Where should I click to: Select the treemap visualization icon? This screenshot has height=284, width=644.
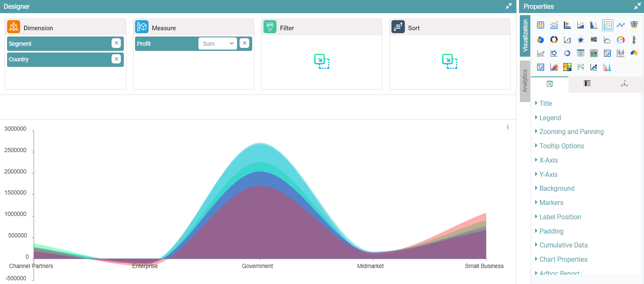click(x=567, y=67)
